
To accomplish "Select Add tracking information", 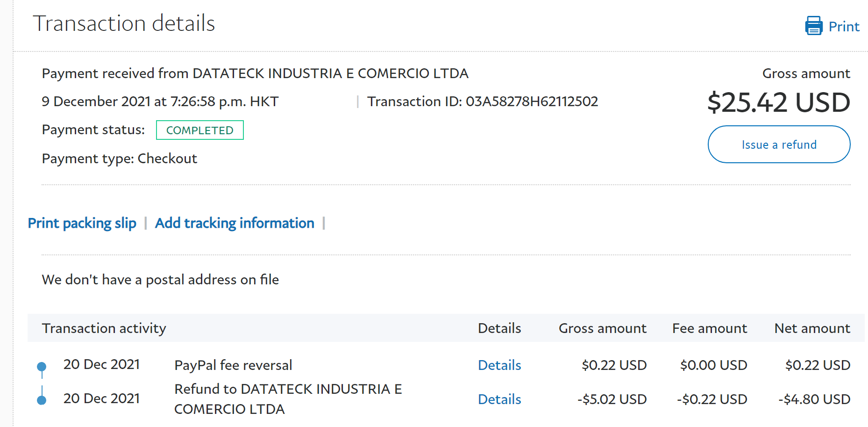I will 235,223.
